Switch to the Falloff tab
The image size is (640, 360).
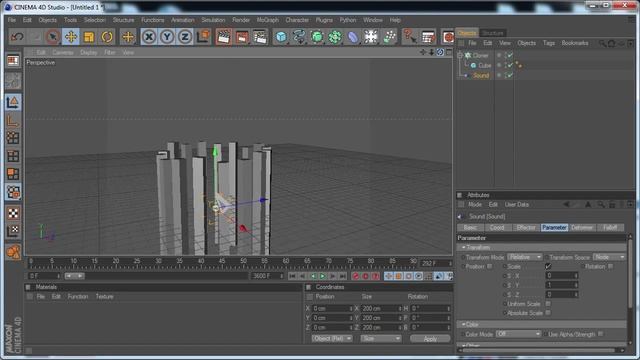point(610,227)
